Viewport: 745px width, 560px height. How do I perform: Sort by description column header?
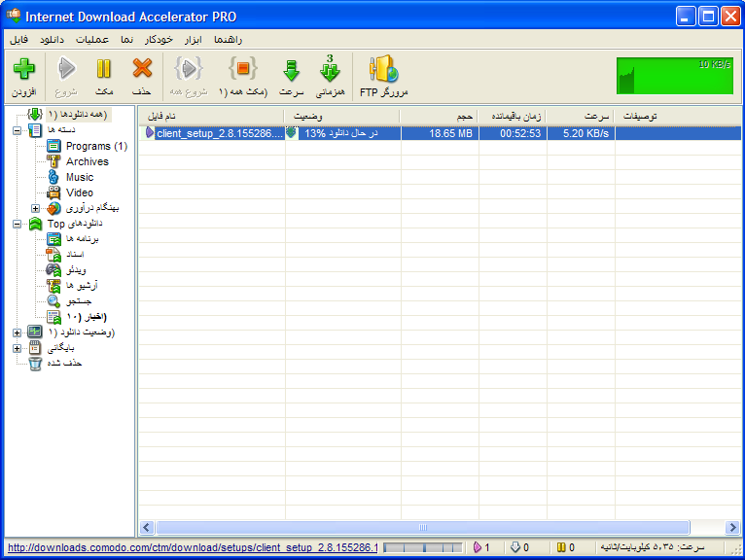pyautogui.click(x=678, y=116)
